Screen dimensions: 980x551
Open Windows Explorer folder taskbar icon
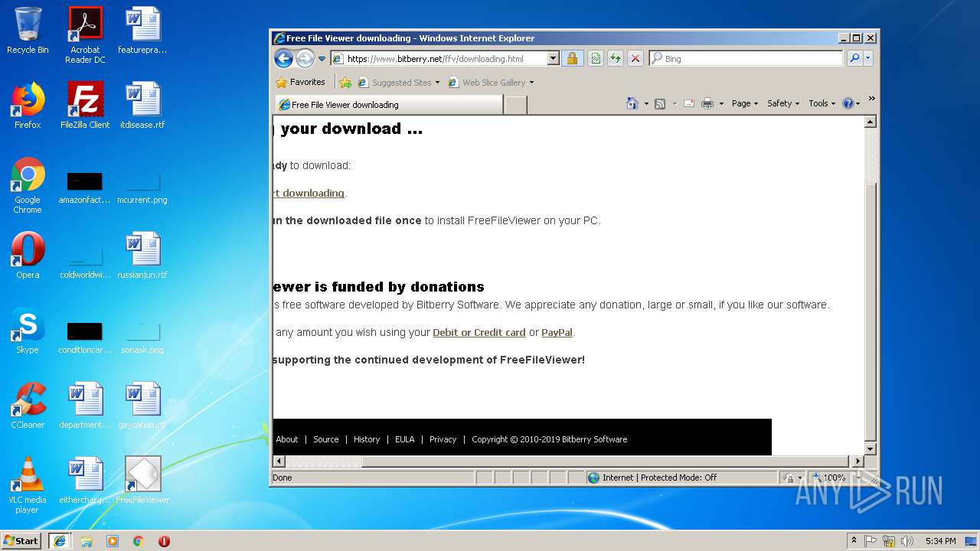tap(86, 541)
